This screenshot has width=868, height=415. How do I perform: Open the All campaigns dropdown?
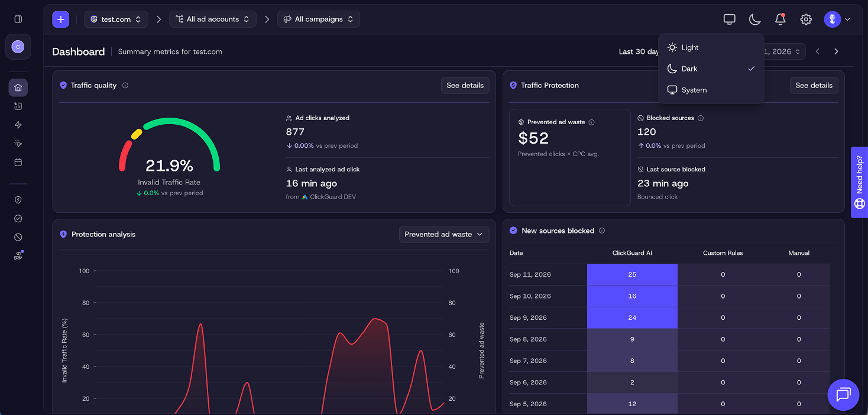pos(319,19)
